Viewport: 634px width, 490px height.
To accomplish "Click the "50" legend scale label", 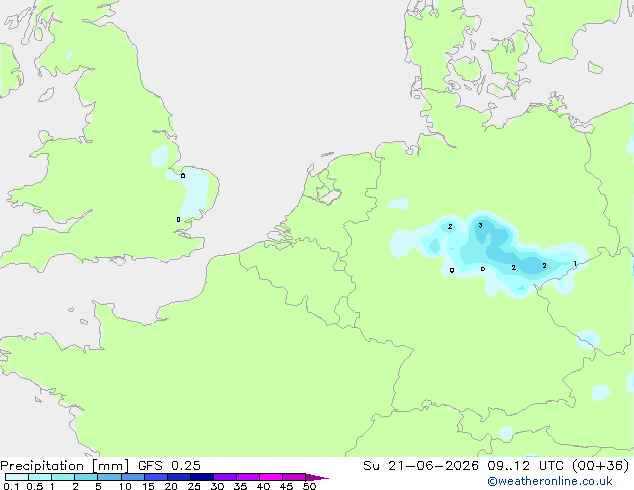I will (309, 486).
